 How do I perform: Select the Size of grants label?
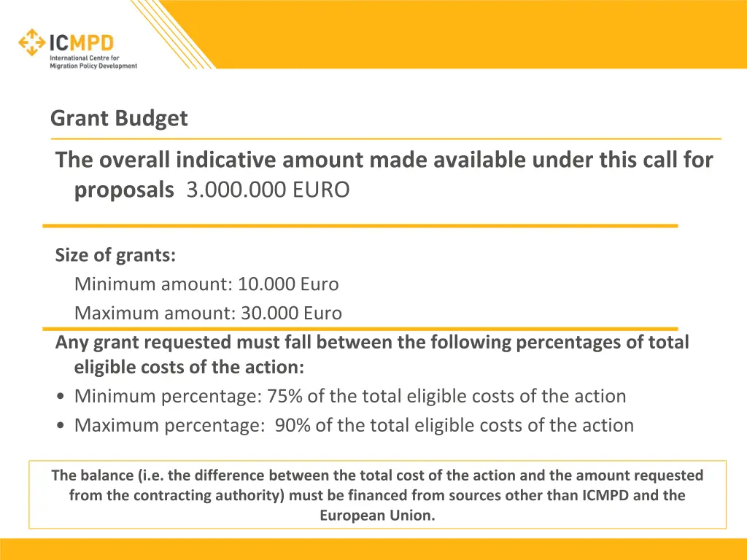(x=115, y=255)
